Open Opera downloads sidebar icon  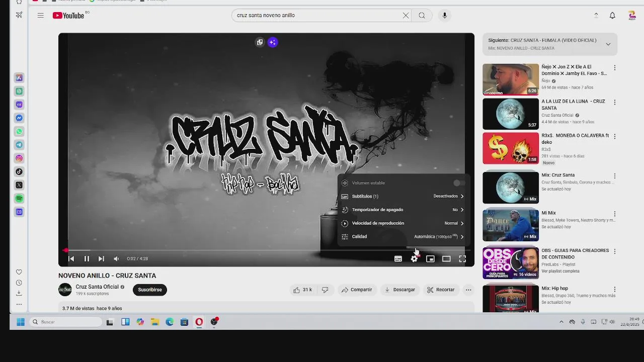click(x=19, y=293)
